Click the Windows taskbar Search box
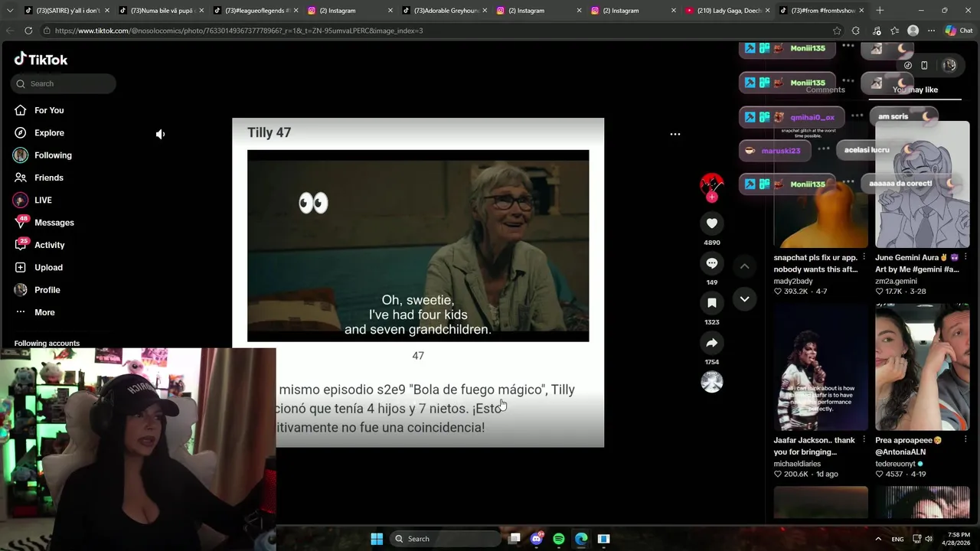Viewport: 980px width, 551px height. (x=446, y=539)
